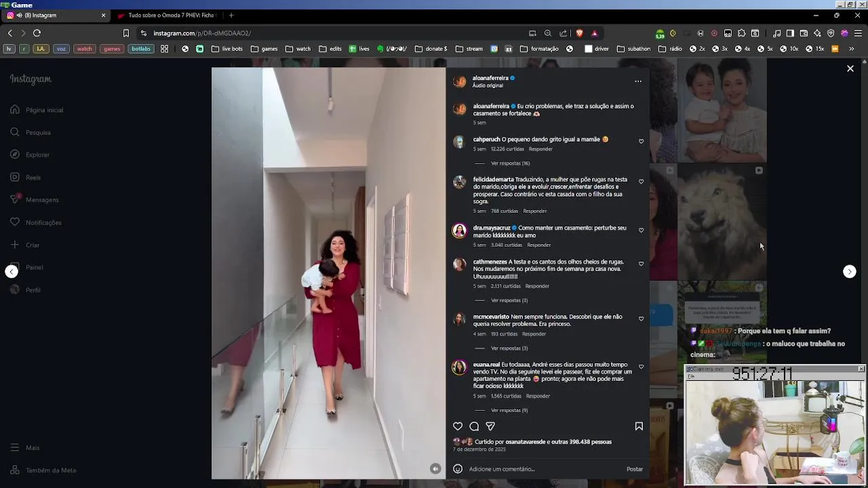The height and width of the screenshot is (488, 868).
Task: Expand Ver respostas (3) under cathmenezes
Action: click(509, 300)
